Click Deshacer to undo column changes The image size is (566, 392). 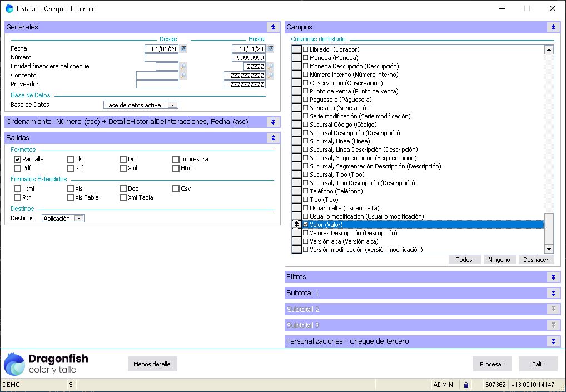coord(535,260)
